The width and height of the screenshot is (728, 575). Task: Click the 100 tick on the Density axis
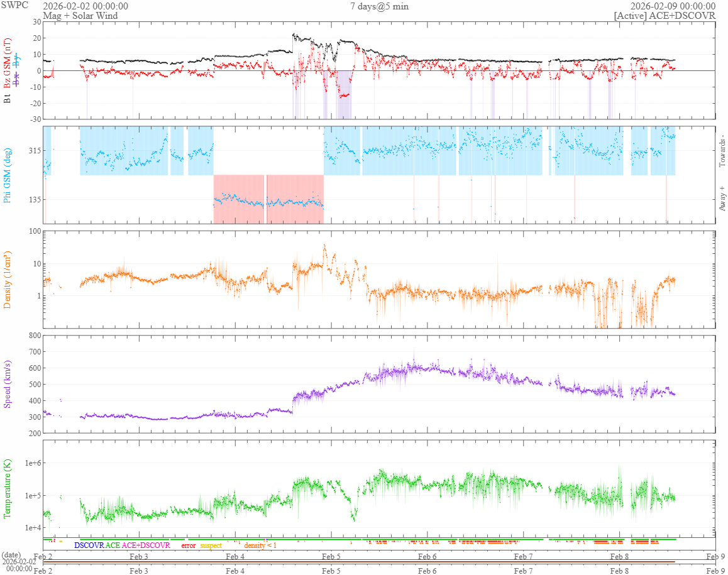[35, 231]
